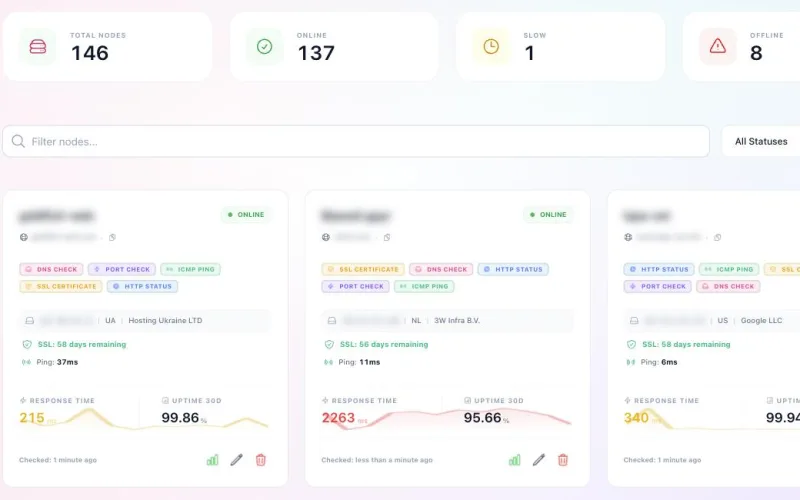Click the search magnifier icon
Viewport: 800px width, 500px height.
coord(18,141)
